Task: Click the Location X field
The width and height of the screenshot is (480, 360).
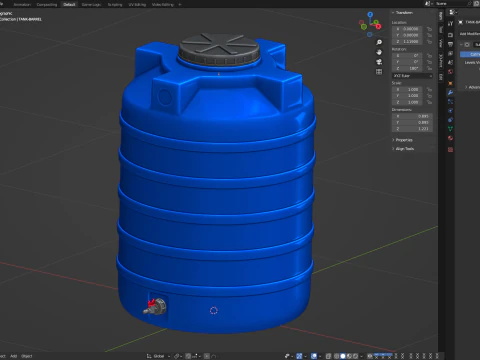Action: click(408, 29)
